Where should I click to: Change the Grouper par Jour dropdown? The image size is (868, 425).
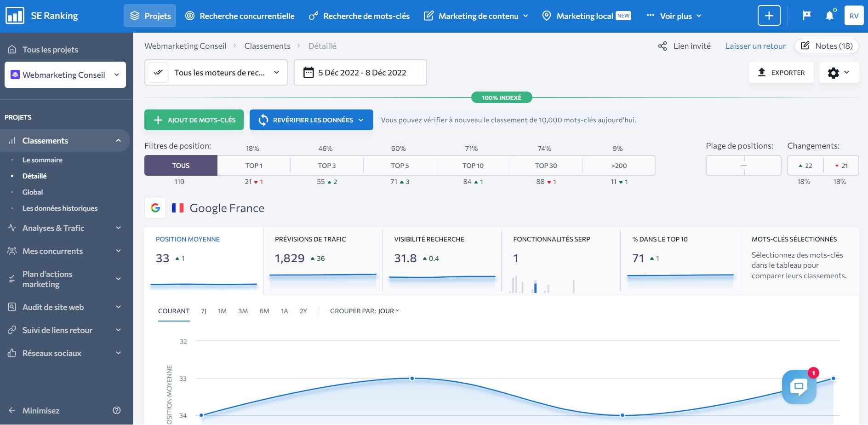click(388, 311)
